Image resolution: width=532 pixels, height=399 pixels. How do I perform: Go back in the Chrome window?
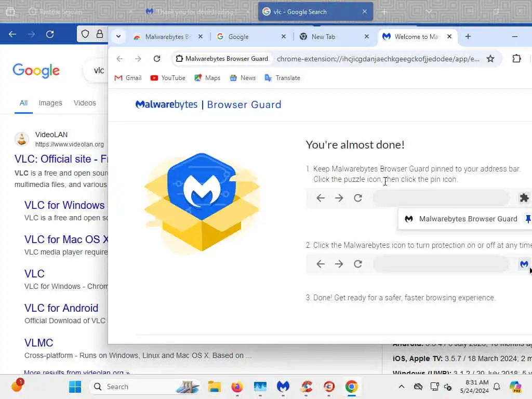pyautogui.click(x=119, y=59)
